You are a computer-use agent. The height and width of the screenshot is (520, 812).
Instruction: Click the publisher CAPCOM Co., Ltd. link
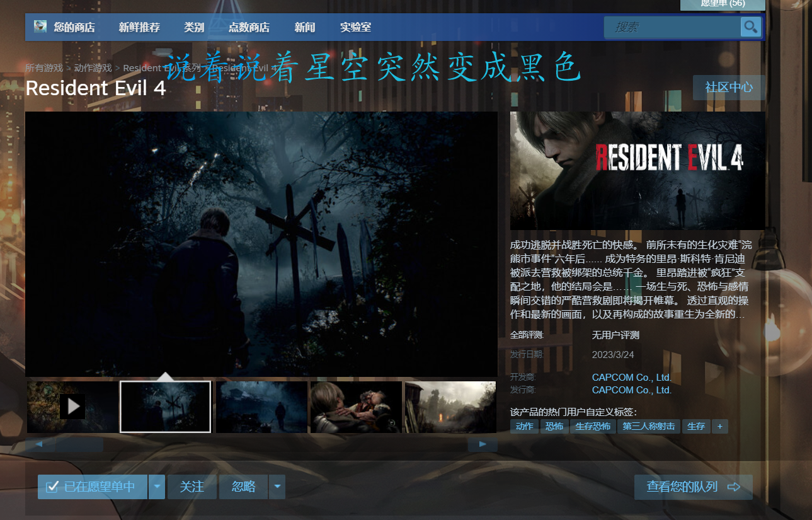pos(632,390)
